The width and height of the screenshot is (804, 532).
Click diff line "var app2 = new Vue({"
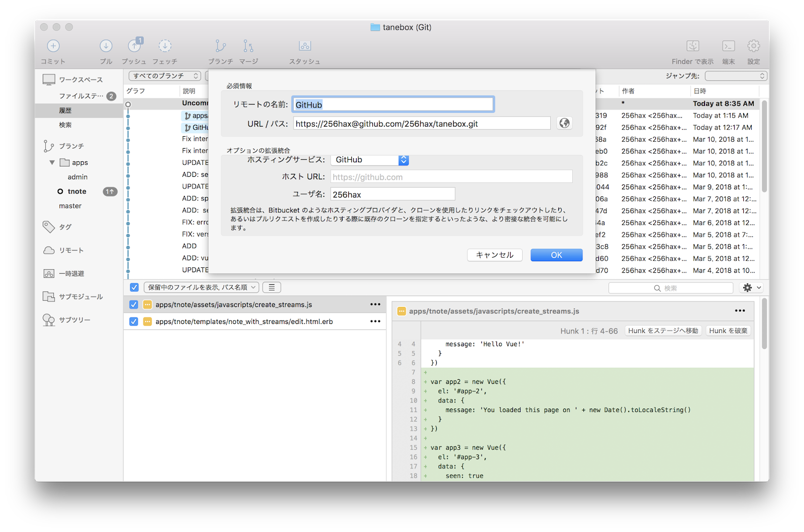(468, 382)
